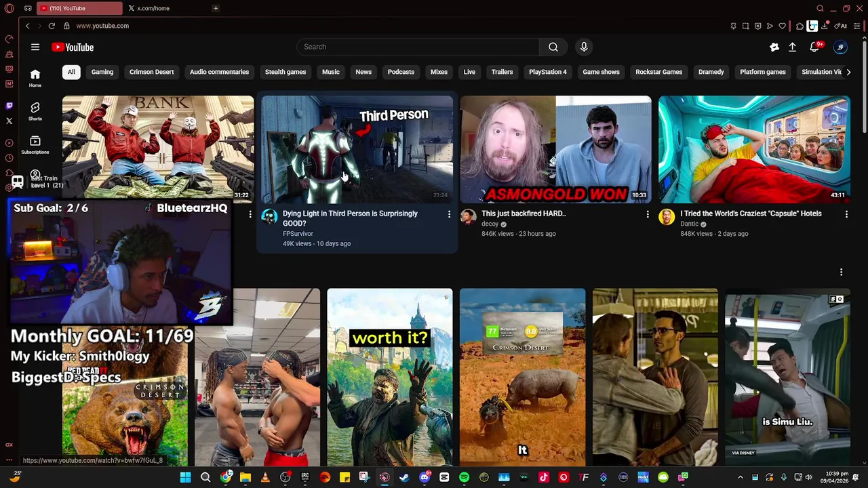Screen dimensions: 868x488
Task: Take a snapshot with the toolbar capture icon
Action: point(745,26)
